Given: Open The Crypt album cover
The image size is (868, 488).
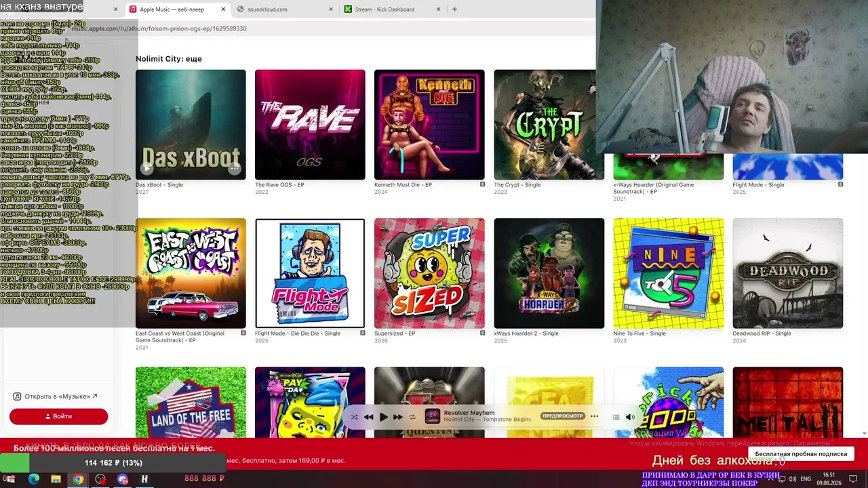Looking at the screenshot, I should pyautogui.click(x=549, y=125).
